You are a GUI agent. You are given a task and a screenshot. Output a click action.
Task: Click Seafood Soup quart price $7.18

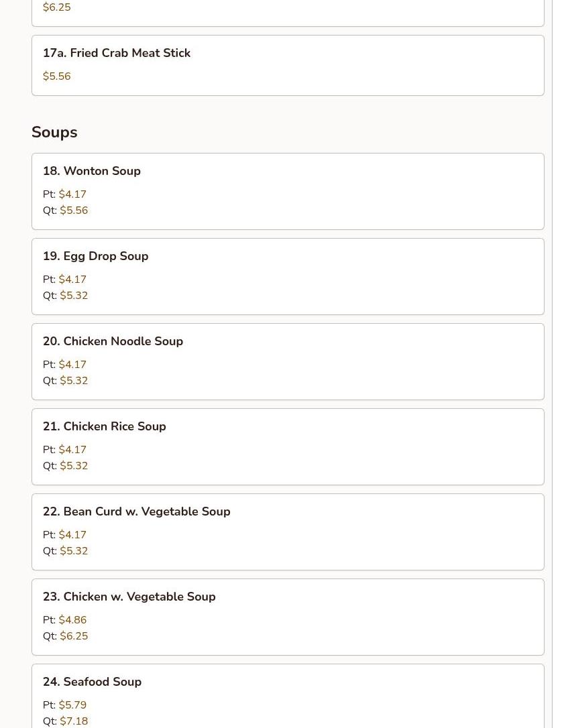coord(74,721)
